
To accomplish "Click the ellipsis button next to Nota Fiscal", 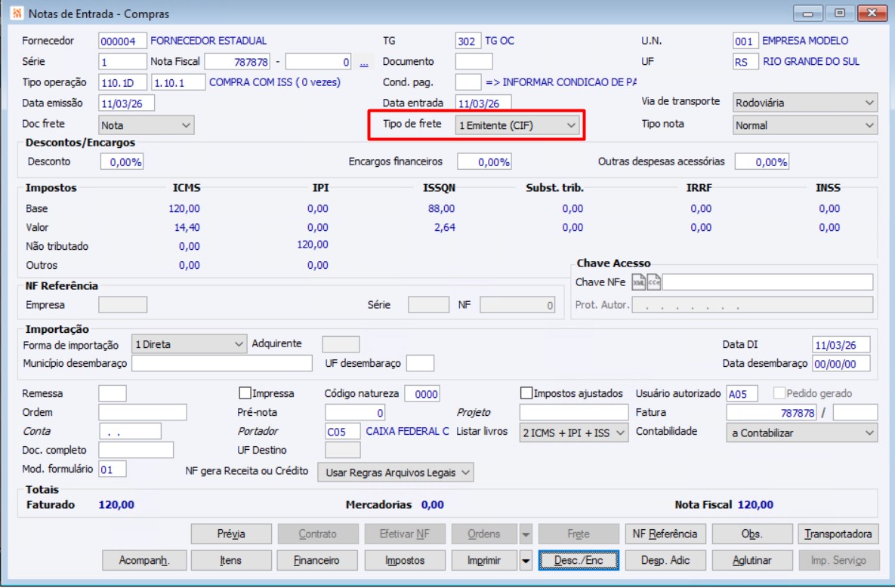I will click(x=363, y=63).
